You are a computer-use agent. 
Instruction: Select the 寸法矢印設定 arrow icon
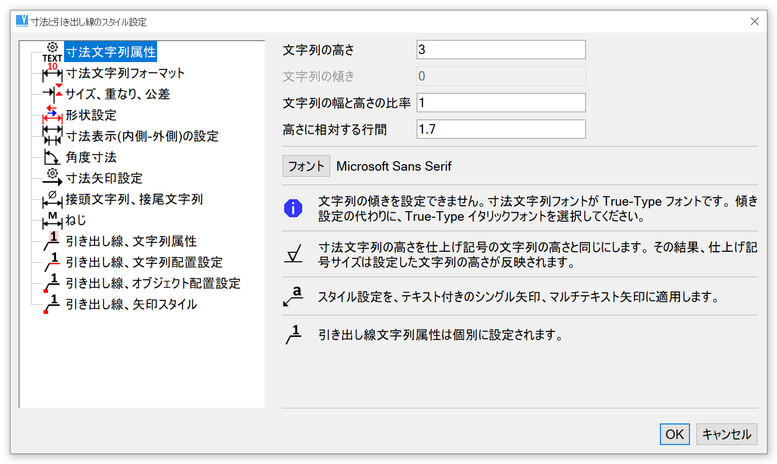(52, 178)
